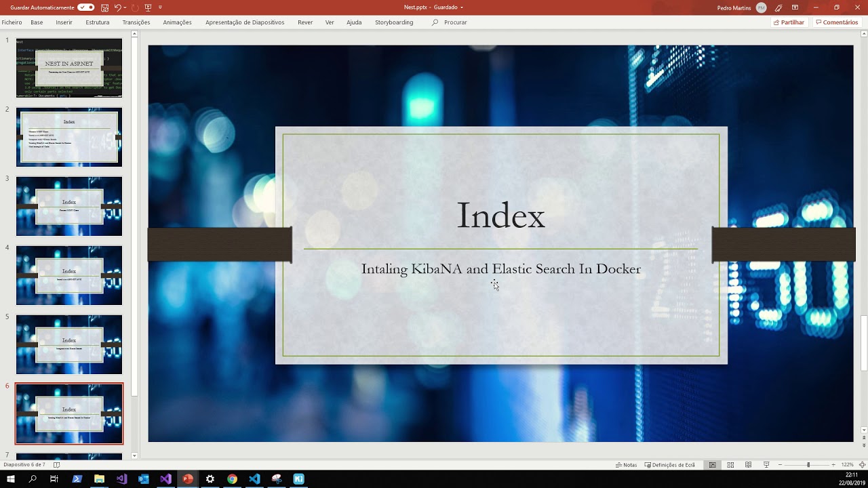Image resolution: width=868 pixels, height=488 pixels.
Task: Switch to the Ver tab
Action: (330, 22)
